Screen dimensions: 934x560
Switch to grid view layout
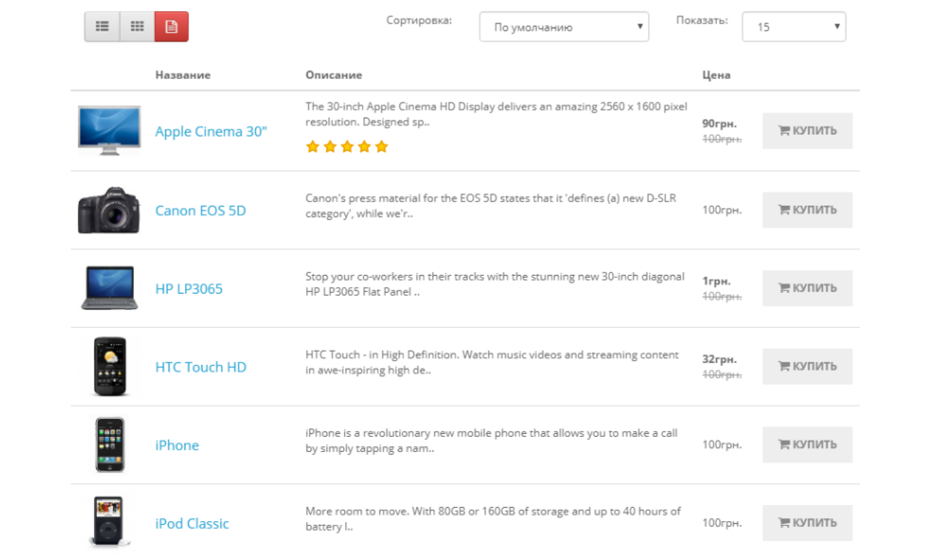[137, 27]
